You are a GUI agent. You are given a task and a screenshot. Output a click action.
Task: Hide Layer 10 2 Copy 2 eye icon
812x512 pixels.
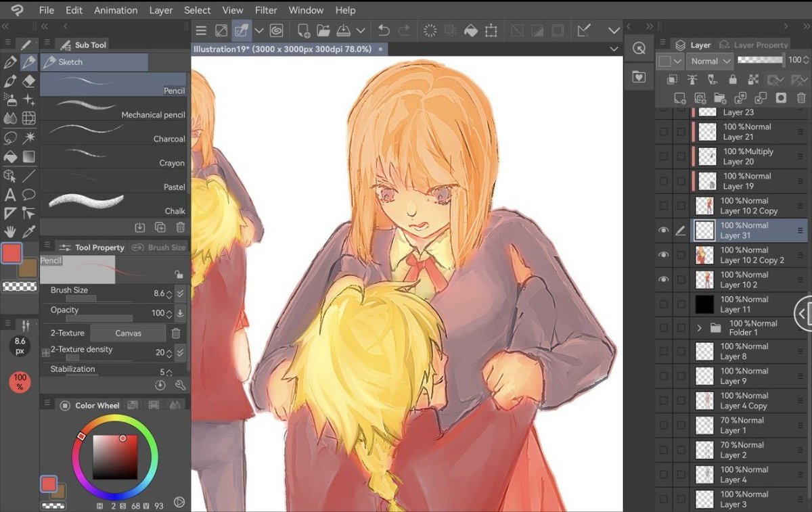(x=664, y=255)
